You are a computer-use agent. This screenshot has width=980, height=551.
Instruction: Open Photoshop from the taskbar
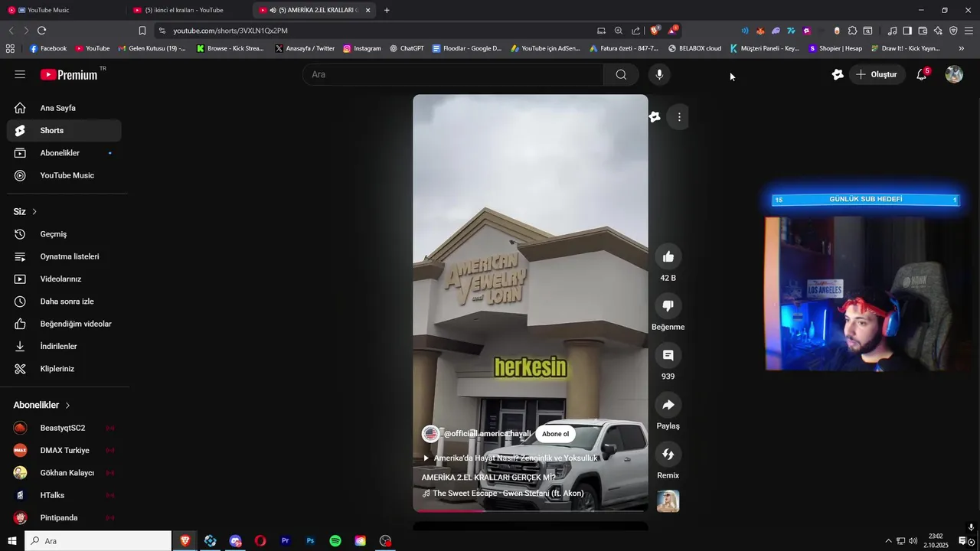pos(310,541)
